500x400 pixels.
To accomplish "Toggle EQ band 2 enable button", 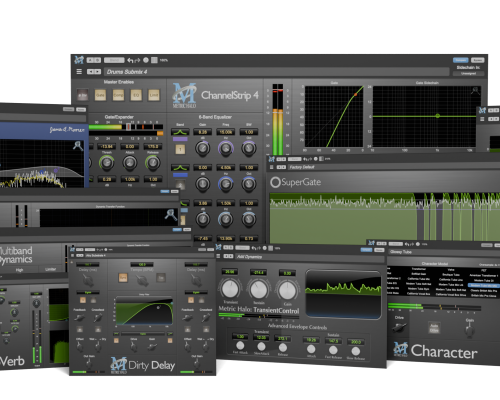I will click(180, 185).
